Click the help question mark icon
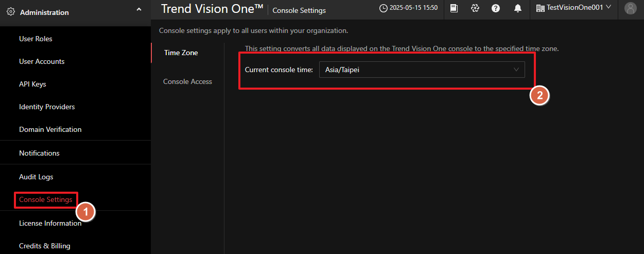644x254 pixels. pyautogui.click(x=496, y=8)
